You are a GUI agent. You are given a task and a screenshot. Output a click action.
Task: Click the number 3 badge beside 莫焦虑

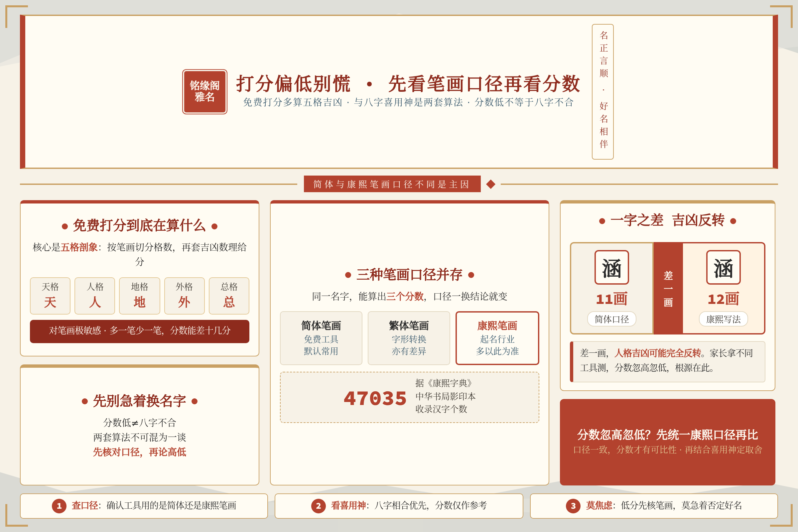[x=573, y=506]
